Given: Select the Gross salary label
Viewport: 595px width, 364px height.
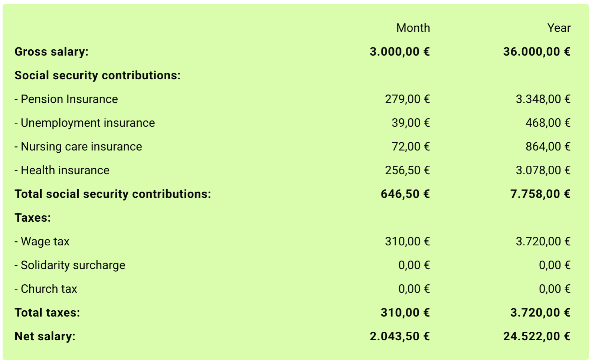Looking at the screenshot, I should click(52, 52).
